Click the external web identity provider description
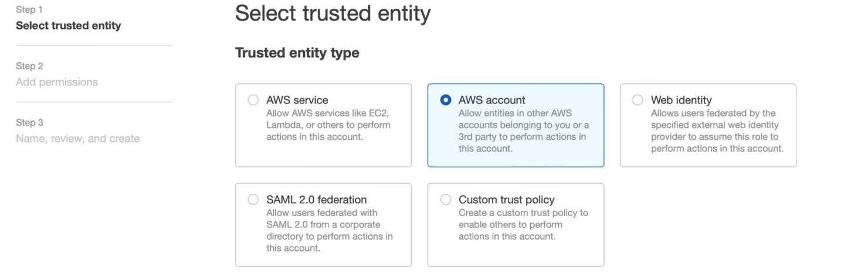Image resolution: width=868 pixels, height=272 pixels. [x=717, y=131]
